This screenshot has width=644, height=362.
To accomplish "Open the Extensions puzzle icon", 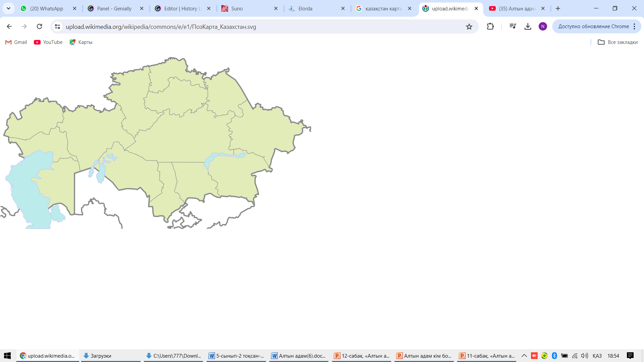I will point(490,26).
